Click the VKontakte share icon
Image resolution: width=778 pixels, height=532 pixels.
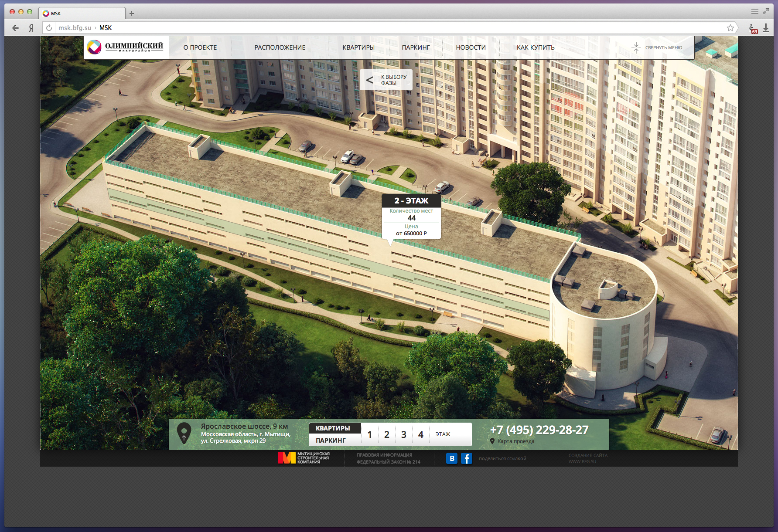click(x=452, y=458)
